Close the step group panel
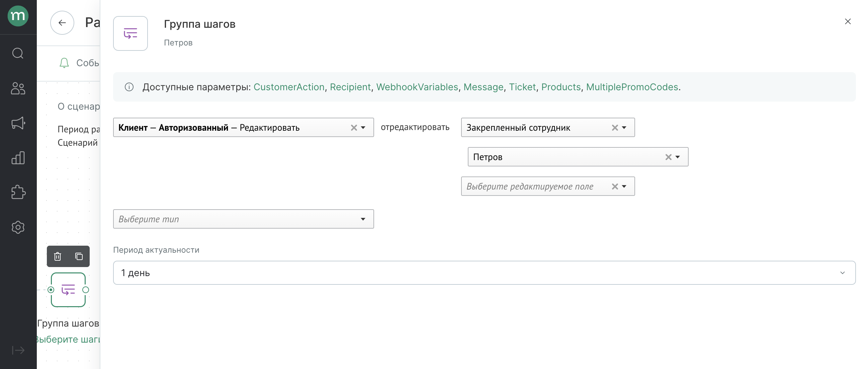Viewport: 868px width, 369px height. (848, 21)
